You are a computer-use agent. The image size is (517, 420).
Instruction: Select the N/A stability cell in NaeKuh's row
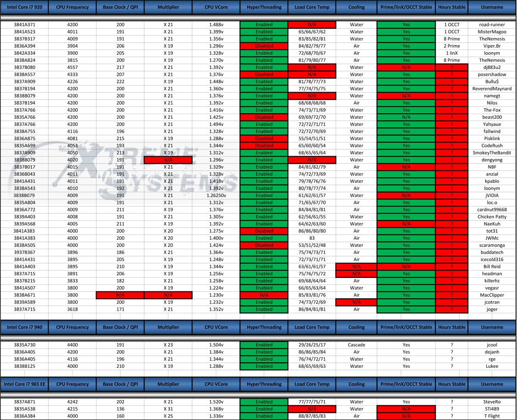click(x=406, y=224)
